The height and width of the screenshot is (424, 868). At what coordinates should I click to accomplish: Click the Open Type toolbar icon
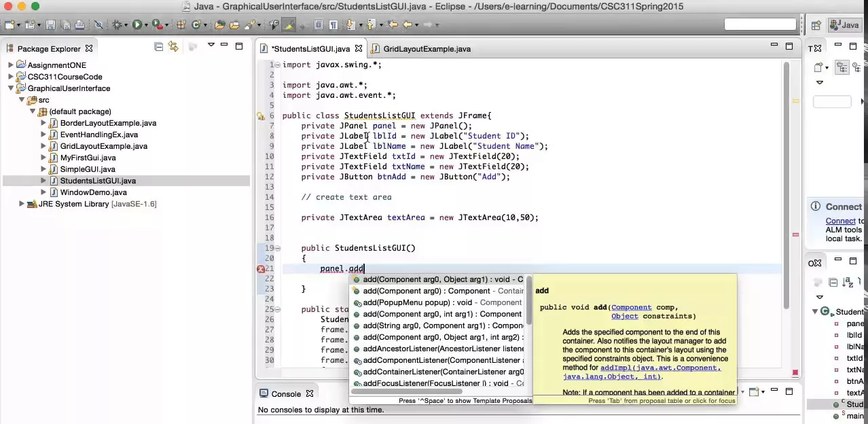(219, 25)
